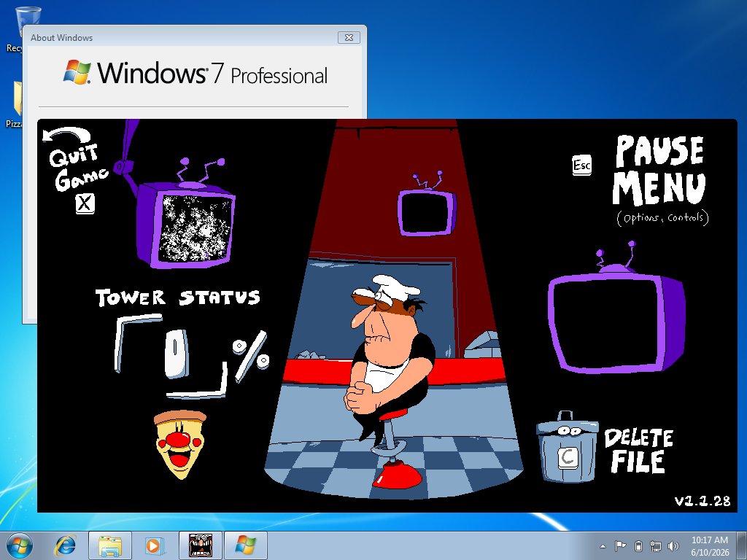This screenshot has height=560, width=747.
Task: Click the DELETE FILE label
Action: tap(638, 451)
